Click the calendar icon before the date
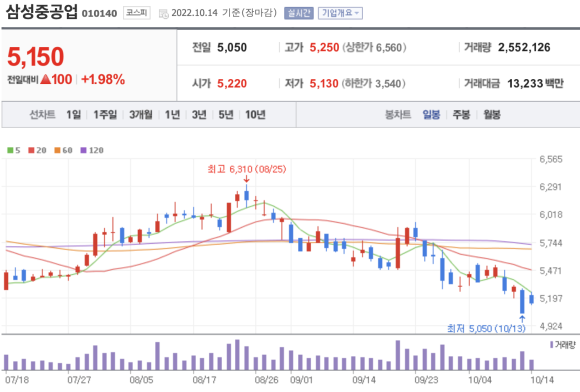Image resolution: width=580 pixels, height=392 pixels. point(163,14)
